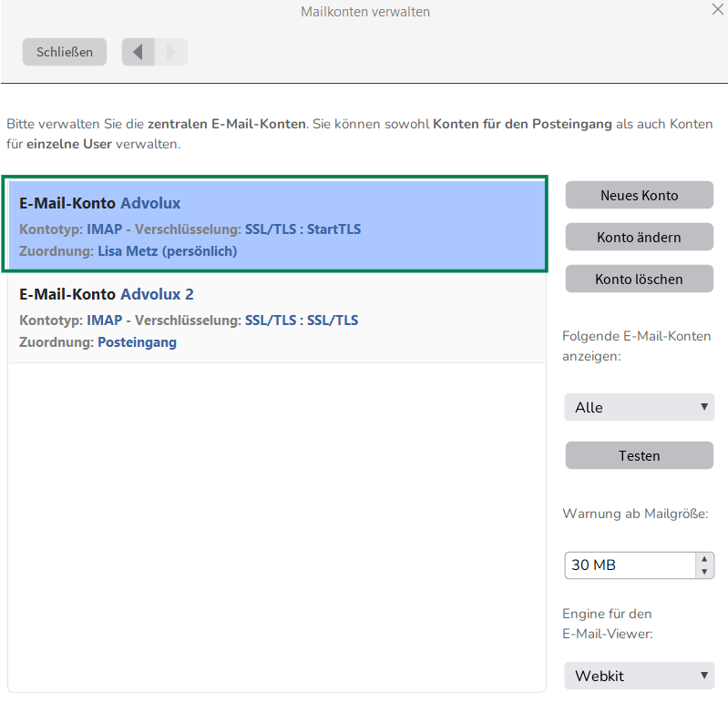
Task: Open the Alle account filter dropdown
Action: 639,407
